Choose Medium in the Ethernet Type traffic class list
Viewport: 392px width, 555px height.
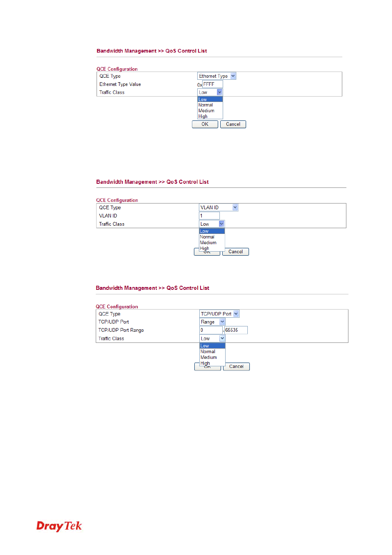click(x=210, y=111)
